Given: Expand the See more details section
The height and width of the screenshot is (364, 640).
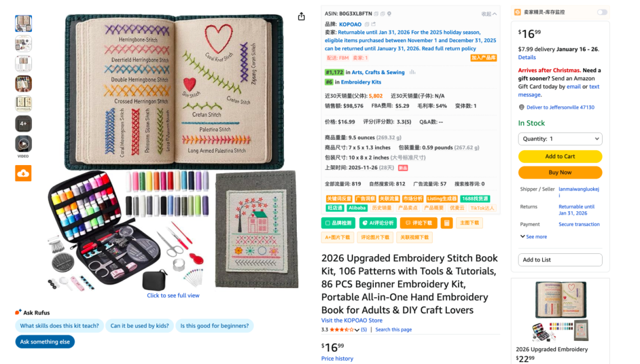Looking at the screenshot, I should click(533, 237).
